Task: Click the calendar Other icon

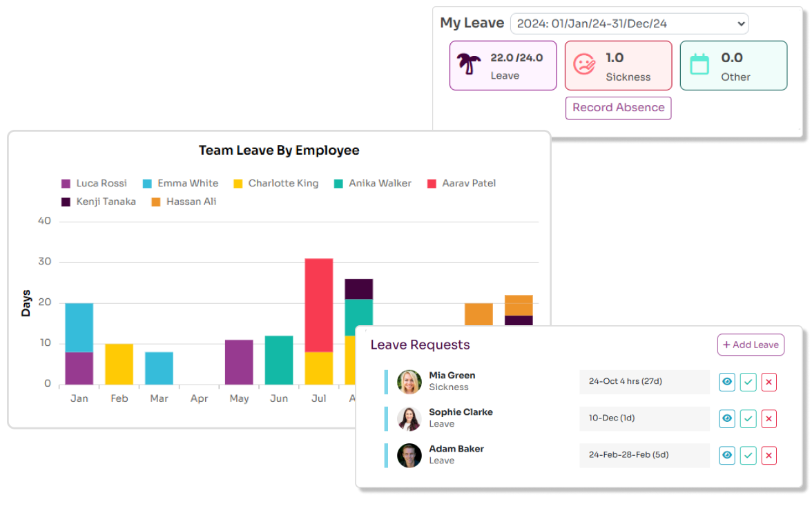Action: coord(699,64)
